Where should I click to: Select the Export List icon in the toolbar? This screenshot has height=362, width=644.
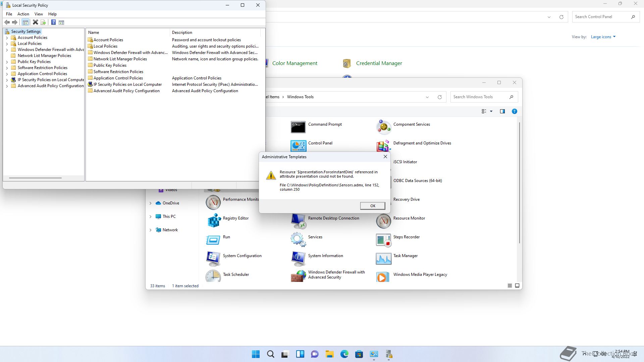tap(43, 22)
